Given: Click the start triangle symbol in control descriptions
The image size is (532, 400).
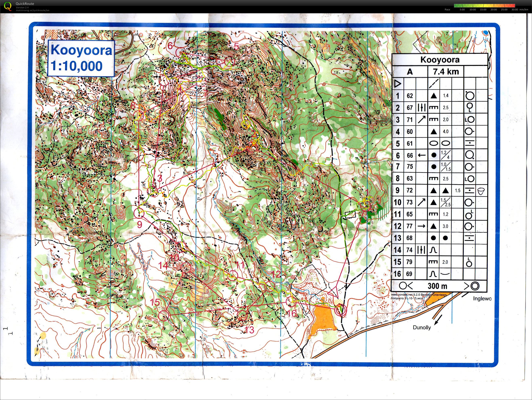Looking at the screenshot, I should (x=398, y=84).
